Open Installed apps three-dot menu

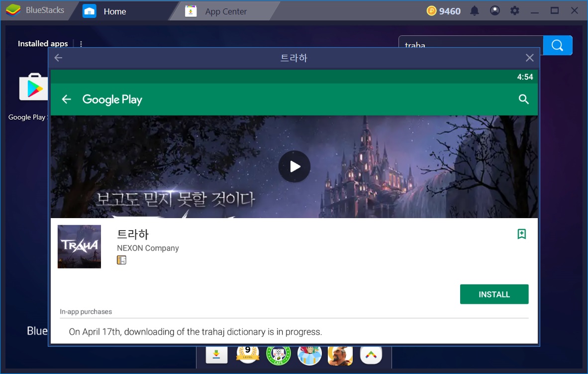[81, 44]
